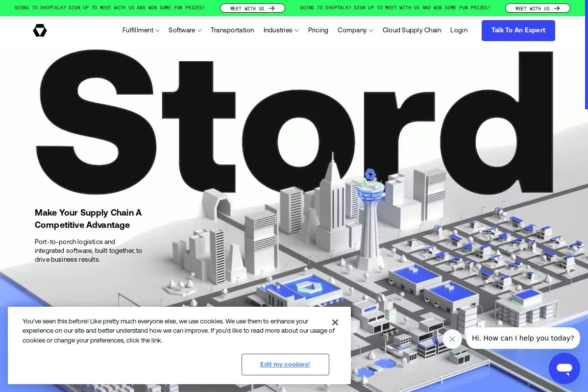Click the 'Hi. How can I help you today?' message
Screen dimensions: 588x392
coord(523,338)
